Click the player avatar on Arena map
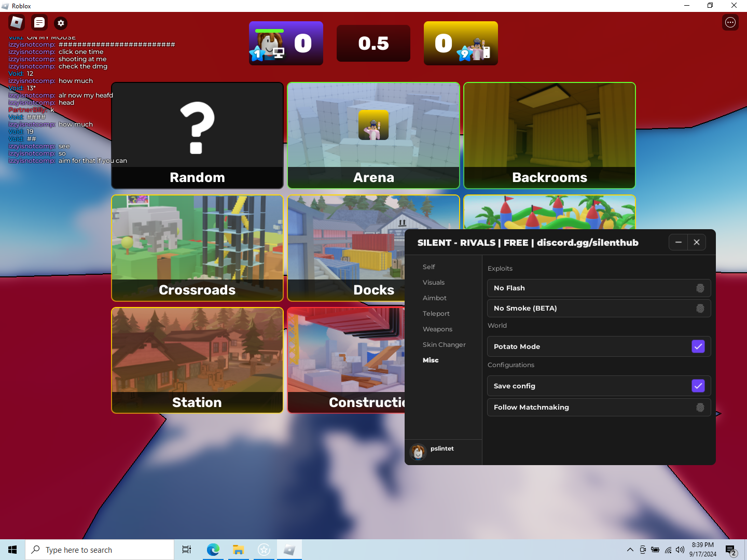Screen dimensions: 747x560 374,125
